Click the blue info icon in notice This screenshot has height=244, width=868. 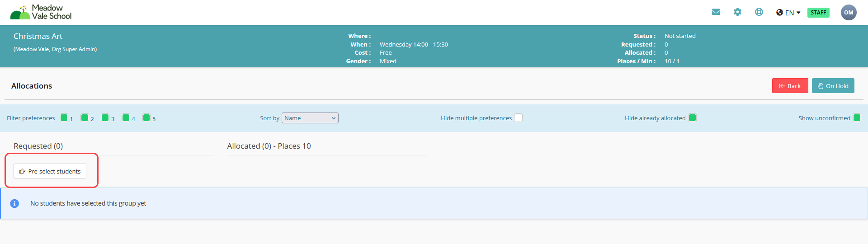14,203
